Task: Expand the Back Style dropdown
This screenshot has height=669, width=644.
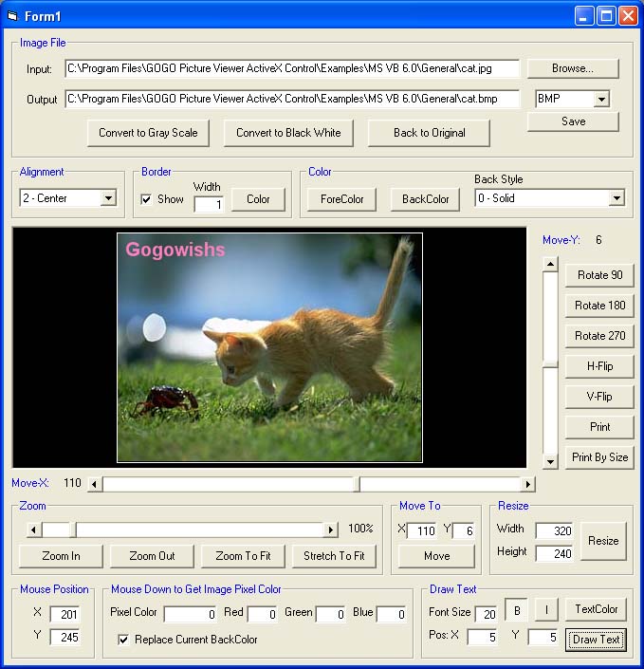Action: coord(616,198)
